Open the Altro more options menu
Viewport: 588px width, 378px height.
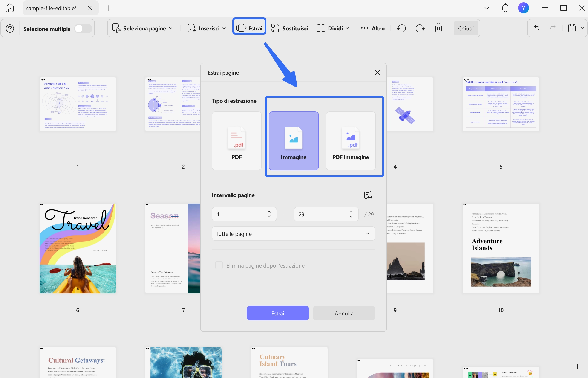pyautogui.click(x=373, y=29)
